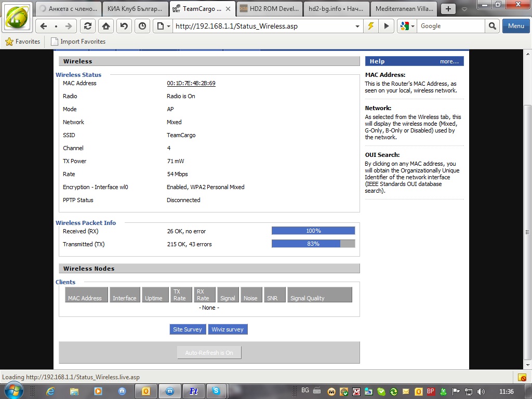
Task: Click the Google search magnifier icon
Action: [492, 26]
